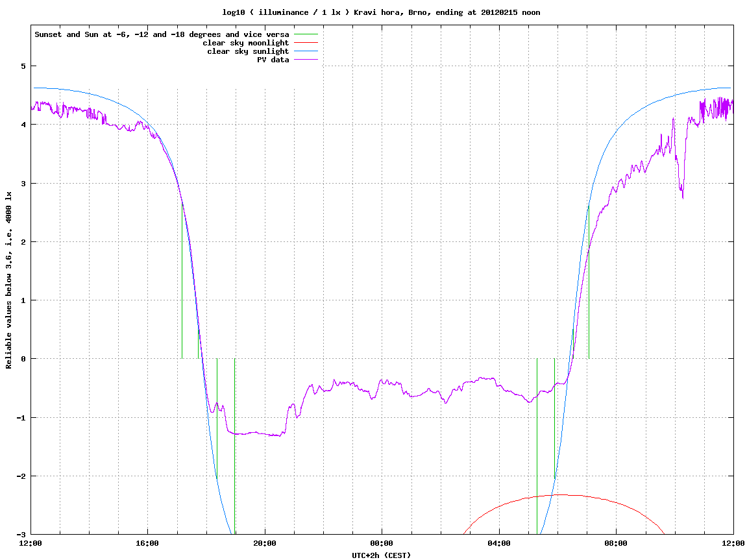747x560 pixels.
Task: Click the x-axis label 08:00
Action: [x=617, y=543]
